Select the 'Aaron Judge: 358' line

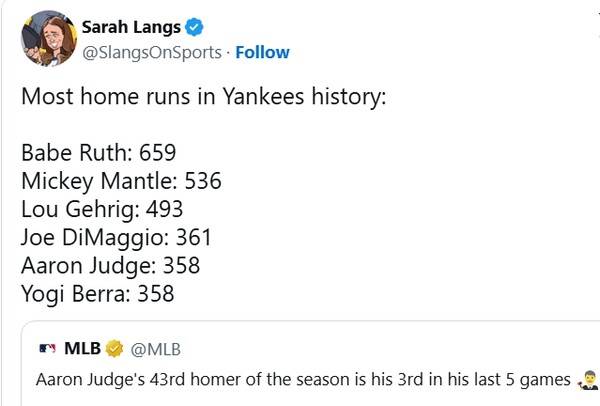(110, 266)
